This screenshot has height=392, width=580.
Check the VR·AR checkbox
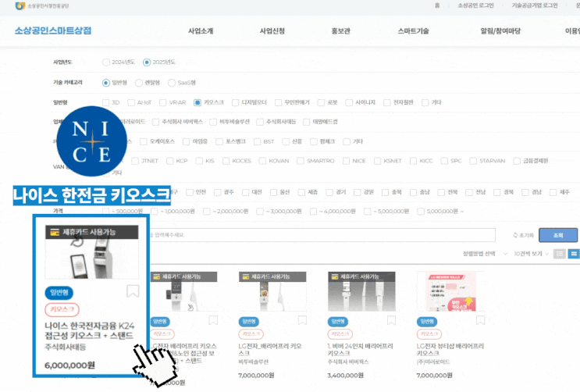point(162,102)
